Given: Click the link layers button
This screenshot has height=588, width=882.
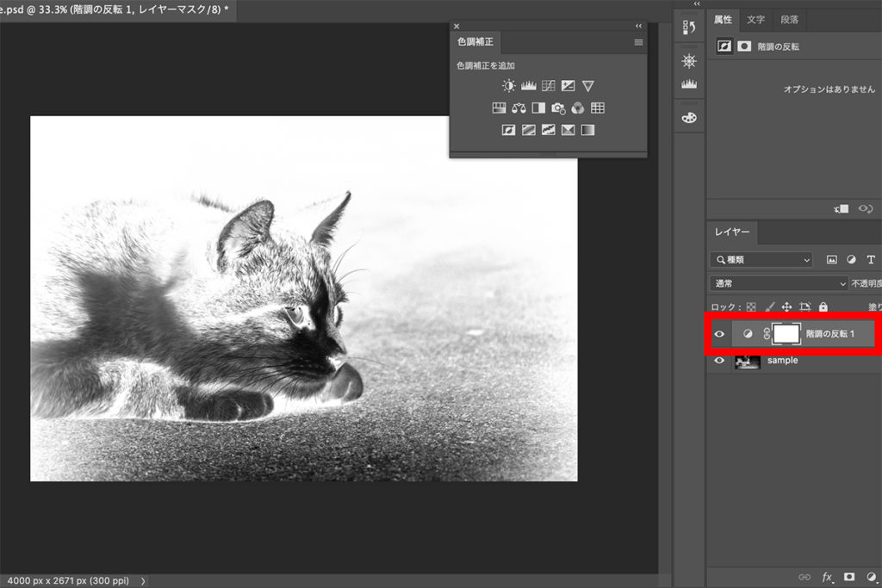Looking at the screenshot, I should (804, 577).
